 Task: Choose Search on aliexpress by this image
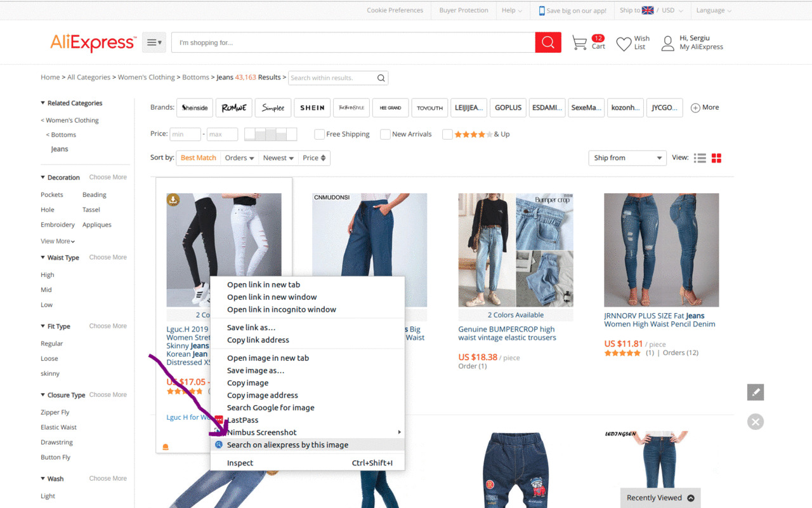308,444
